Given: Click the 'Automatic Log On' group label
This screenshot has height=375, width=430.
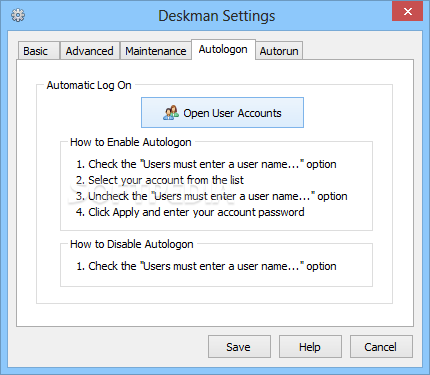Looking at the screenshot, I should point(89,85).
